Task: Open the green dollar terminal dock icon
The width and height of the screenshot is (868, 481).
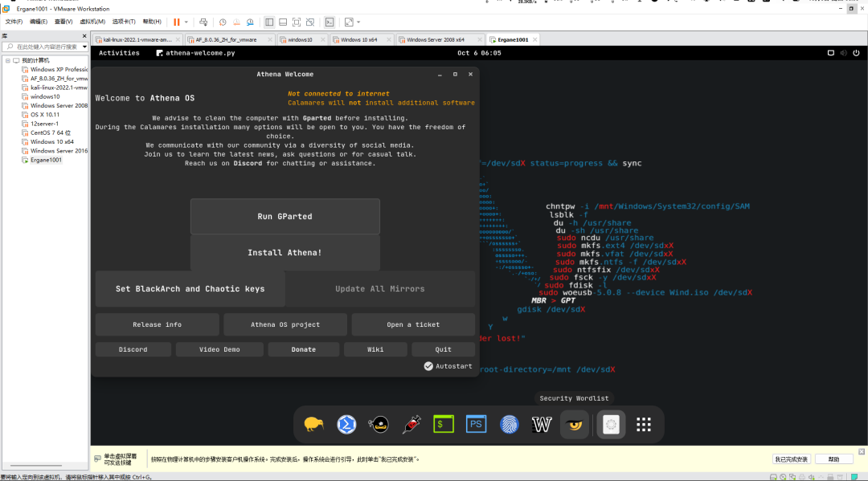Action: pyautogui.click(x=444, y=425)
